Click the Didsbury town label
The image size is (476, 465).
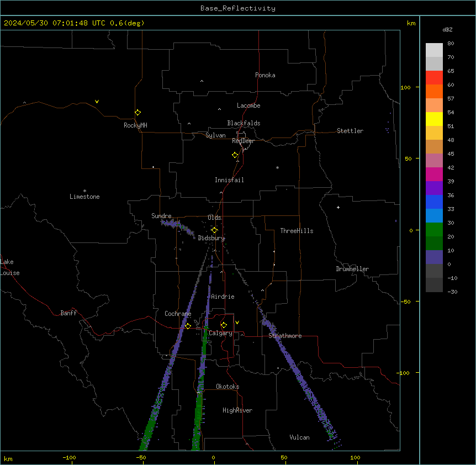(x=211, y=238)
